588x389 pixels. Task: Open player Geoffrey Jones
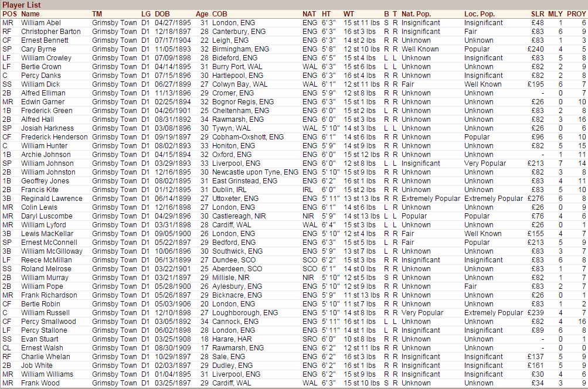point(45,181)
